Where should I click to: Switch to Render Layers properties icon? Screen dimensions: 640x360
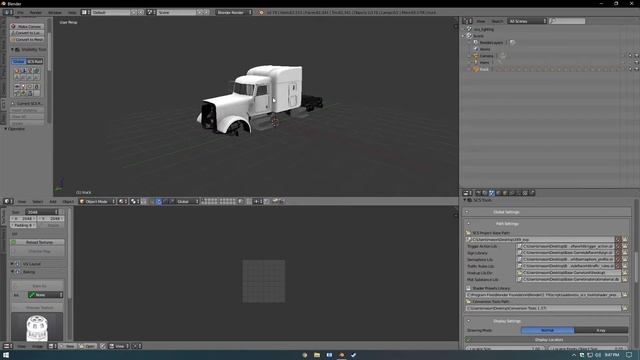point(485,193)
